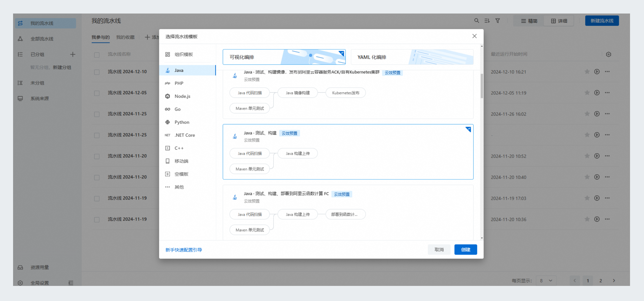
Task: Select the Java 测试、构建 template card
Action: click(x=348, y=152)
